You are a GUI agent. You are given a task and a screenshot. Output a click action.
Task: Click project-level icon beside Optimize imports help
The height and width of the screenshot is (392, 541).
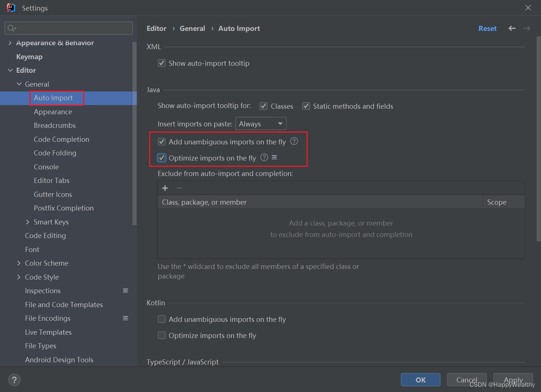point(274,157)
